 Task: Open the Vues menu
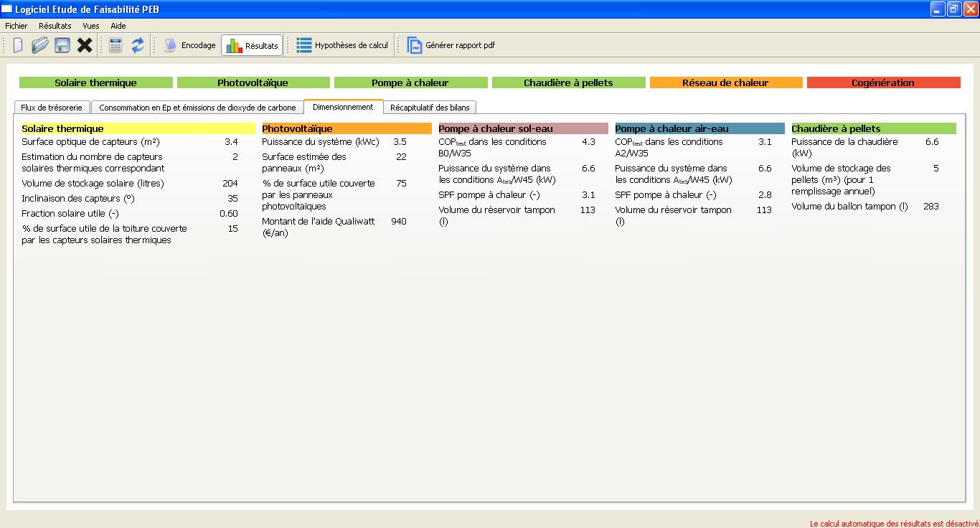[91, 26]
